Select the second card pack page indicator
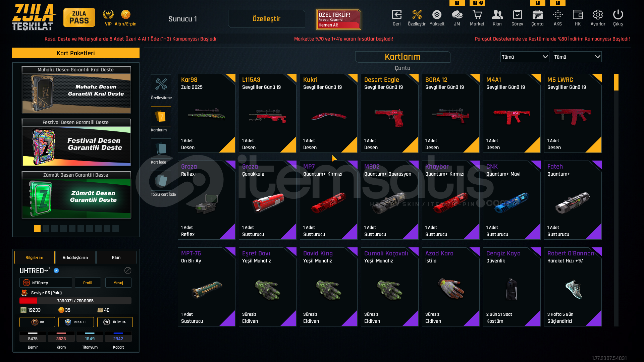 (46, 229)
